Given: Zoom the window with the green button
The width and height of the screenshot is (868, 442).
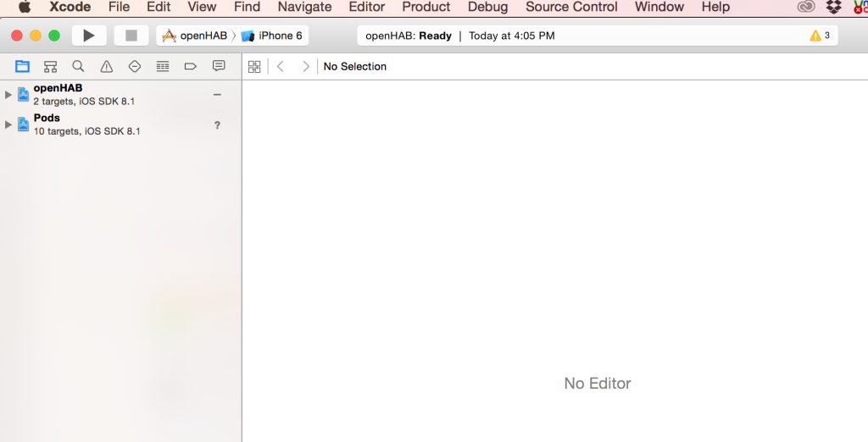Looking at the screenshot, I should [54, 36].
